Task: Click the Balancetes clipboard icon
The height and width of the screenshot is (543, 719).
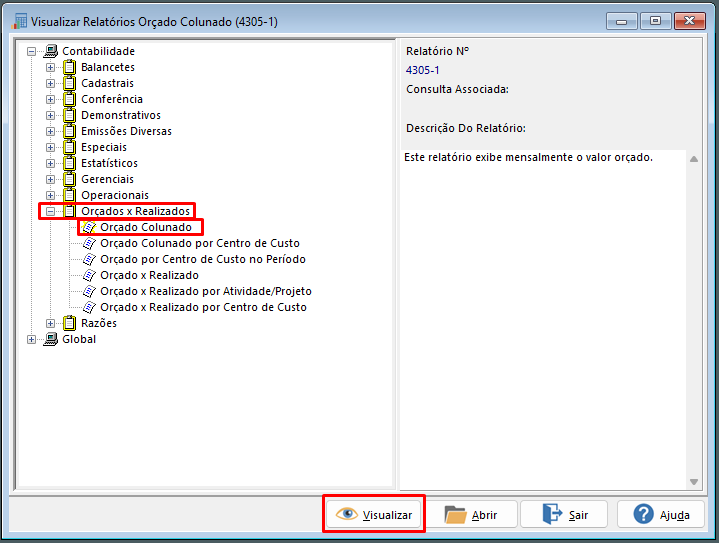Action: click(69, 67)
